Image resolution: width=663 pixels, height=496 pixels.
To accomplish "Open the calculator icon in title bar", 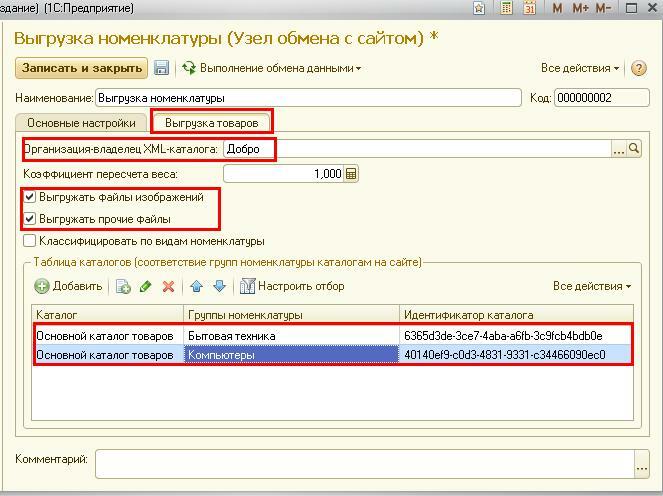I will pos(506,8).
